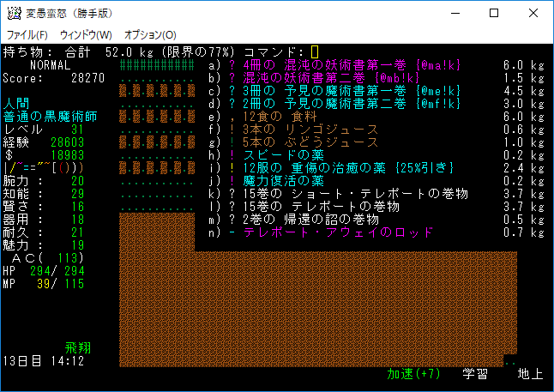Open the ウィンドウ(W) menu
Screen dimensions: 554x392
[x=86, y=34]
